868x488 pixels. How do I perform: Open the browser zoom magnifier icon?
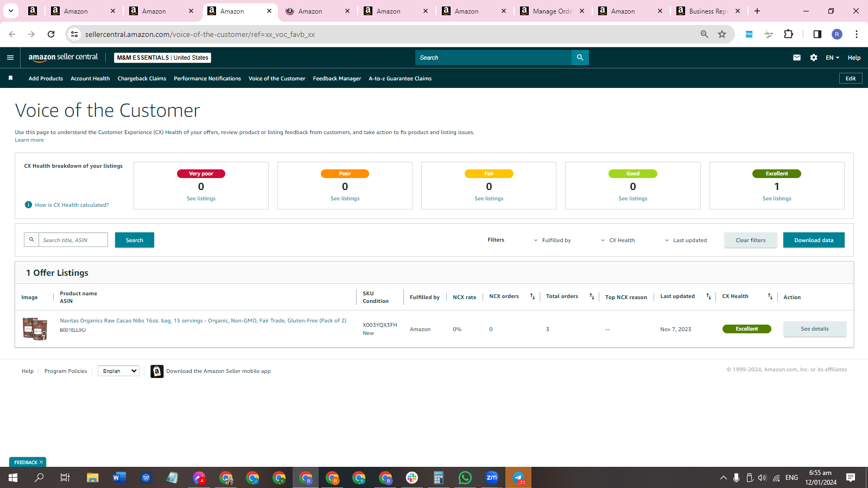(705, 34)
